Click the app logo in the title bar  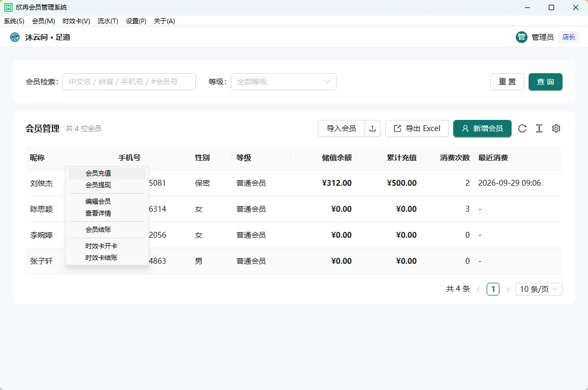coord(8,7)
